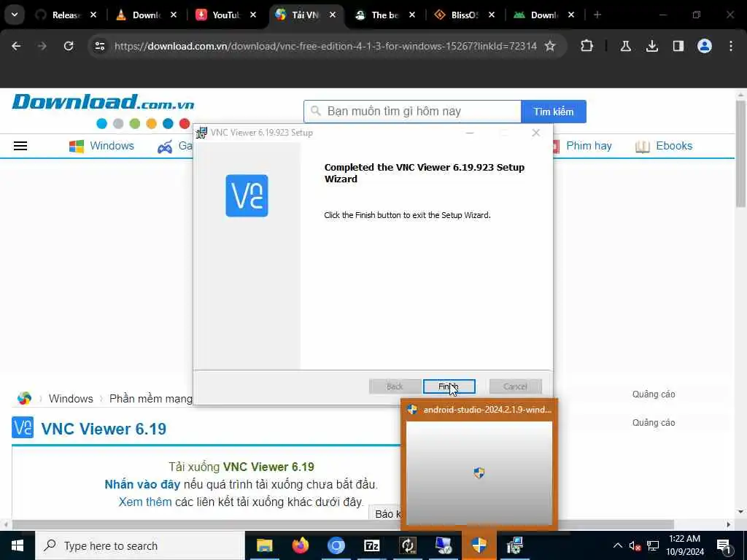Open site information icon in address bar
The width and height of the screenshot is (747, 560).
point(99,46)
